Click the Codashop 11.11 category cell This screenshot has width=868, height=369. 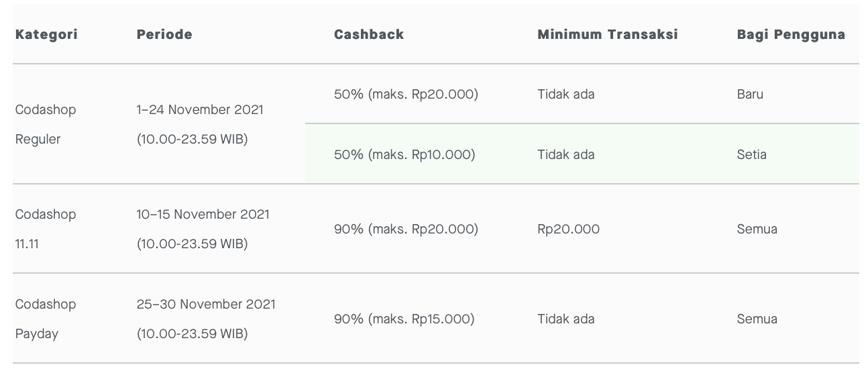coord(46,229)
